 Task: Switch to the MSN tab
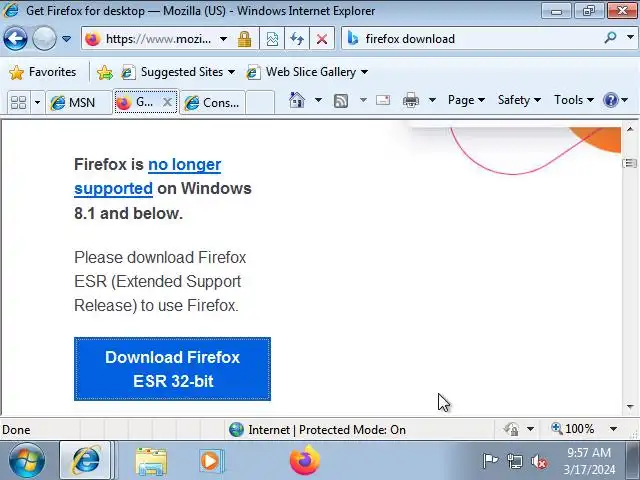[79, 102]
